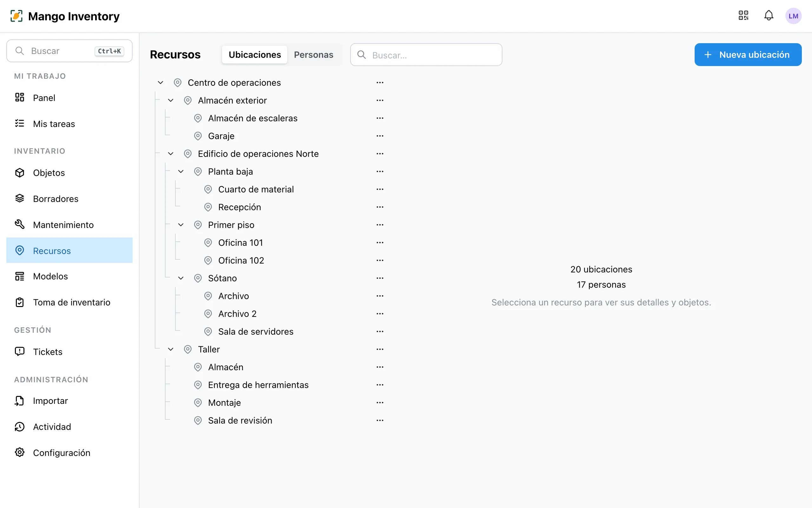
Task: Open three-dot menu for Oficina 101
Action: pos(380,243)
